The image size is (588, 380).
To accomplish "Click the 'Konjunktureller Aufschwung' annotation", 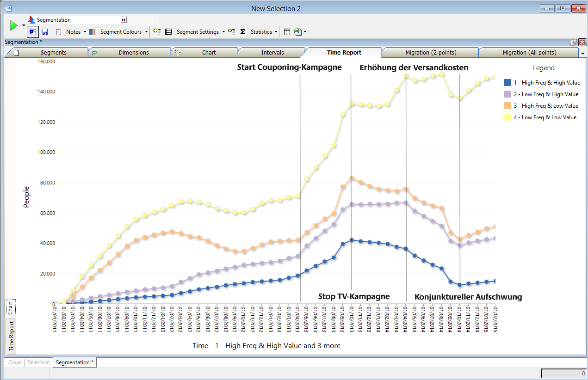I will coord(468,297).
